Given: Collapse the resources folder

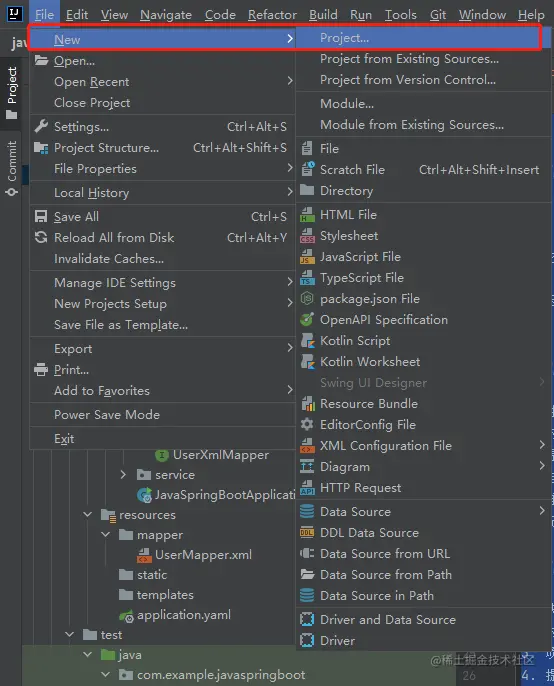Looking at the screenshot, I should pyautogui.click(x=88, y=514).
